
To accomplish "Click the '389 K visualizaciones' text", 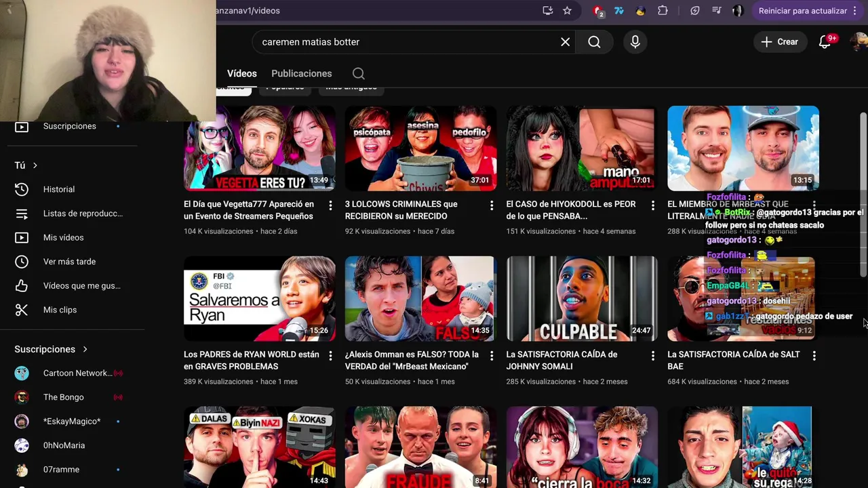I will coord(218,382).
